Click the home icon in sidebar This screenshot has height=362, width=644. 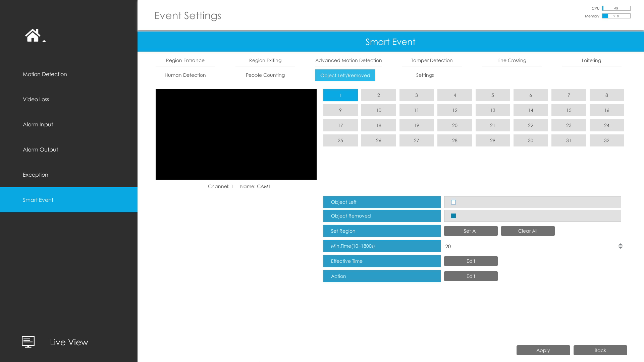click(33, 35)
